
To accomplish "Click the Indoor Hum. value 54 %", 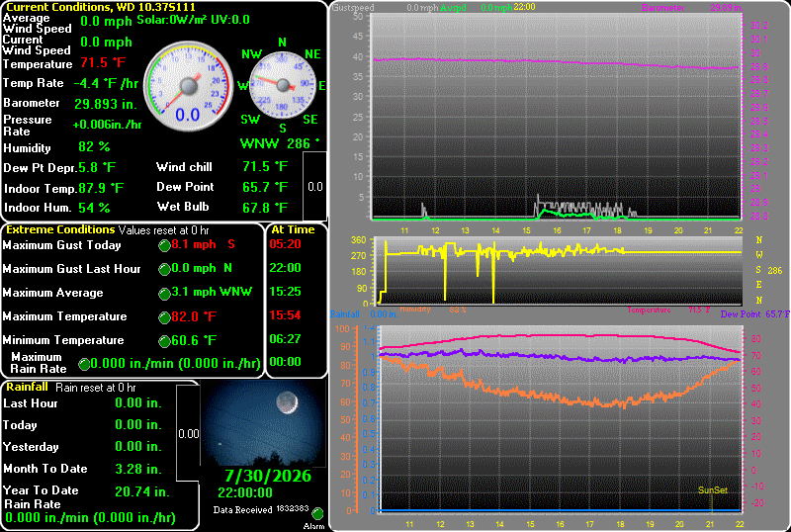I will (x=94, y=208).
